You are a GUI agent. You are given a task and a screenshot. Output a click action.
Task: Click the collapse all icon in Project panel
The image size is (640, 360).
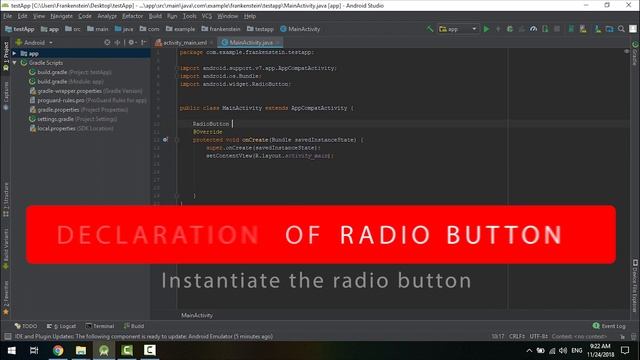tap(117, 42)
